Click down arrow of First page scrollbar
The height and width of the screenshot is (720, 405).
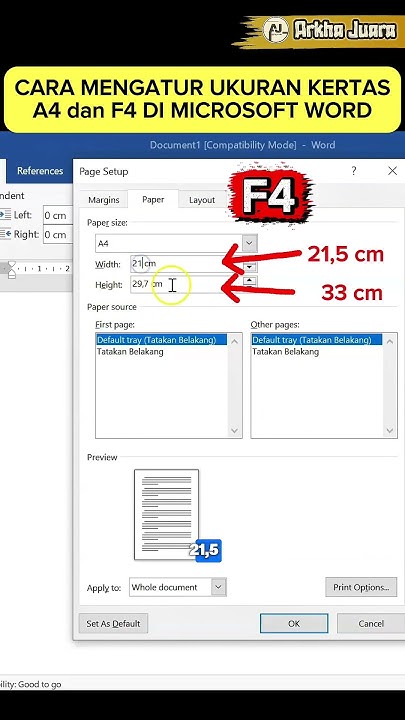tap(235, 431)
